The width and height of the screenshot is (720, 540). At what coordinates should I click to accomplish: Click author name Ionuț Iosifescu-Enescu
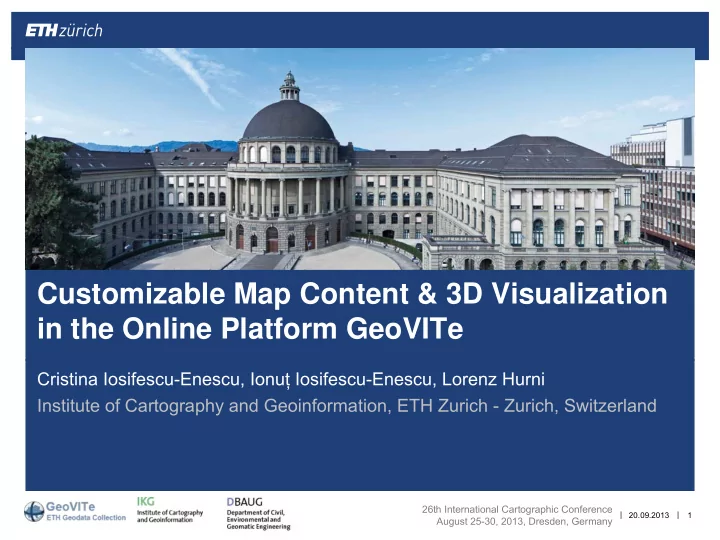[x=341, y=380]
